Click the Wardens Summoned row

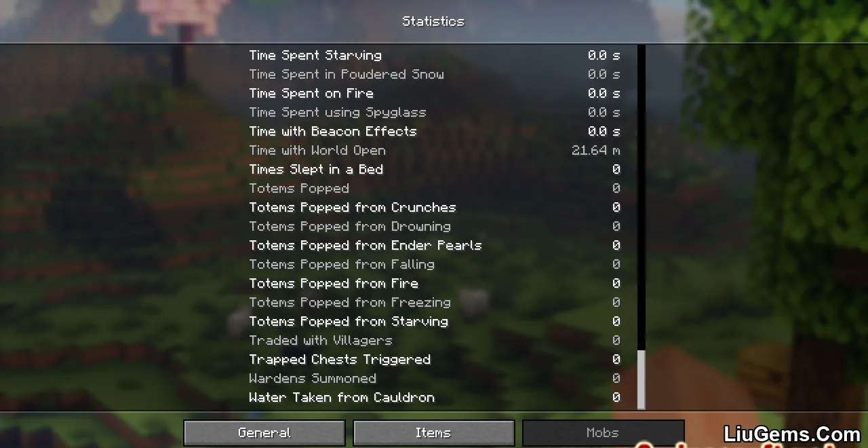tap(434, 378)
